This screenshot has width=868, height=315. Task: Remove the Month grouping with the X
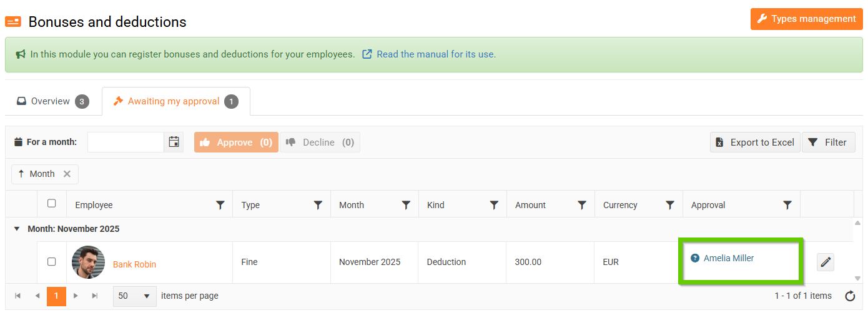click(67, 174)
